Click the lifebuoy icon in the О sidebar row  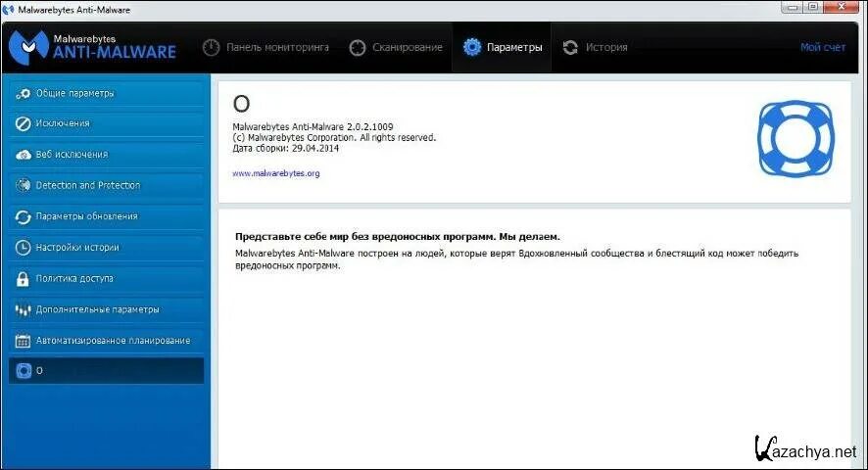coord(24,370)
